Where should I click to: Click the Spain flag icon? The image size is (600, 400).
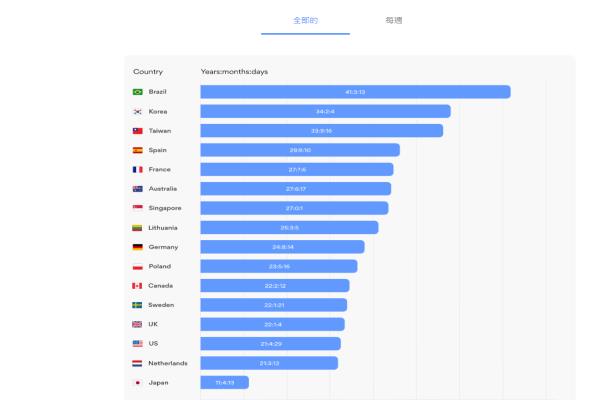(138, 150)
